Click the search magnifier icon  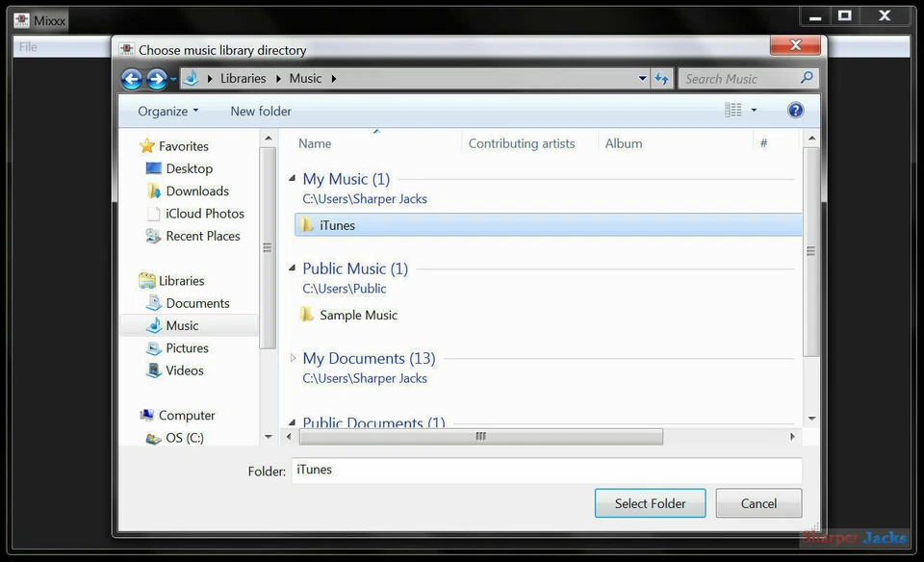(807, 78)
